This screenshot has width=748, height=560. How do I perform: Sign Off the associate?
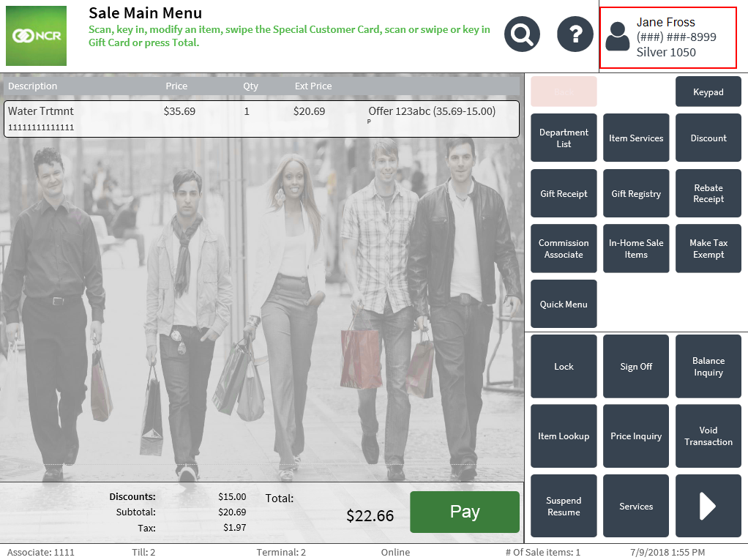[636, 367]
